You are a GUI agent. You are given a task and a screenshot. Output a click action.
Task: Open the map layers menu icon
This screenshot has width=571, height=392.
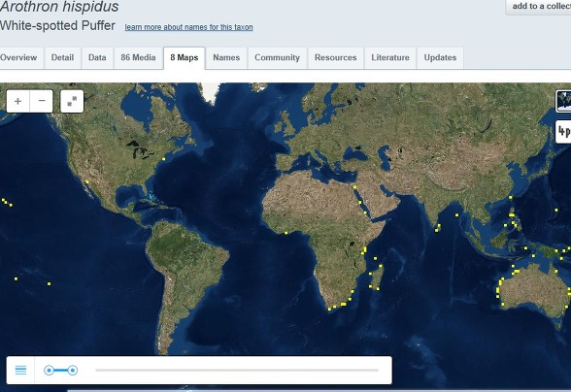point(20,370)
